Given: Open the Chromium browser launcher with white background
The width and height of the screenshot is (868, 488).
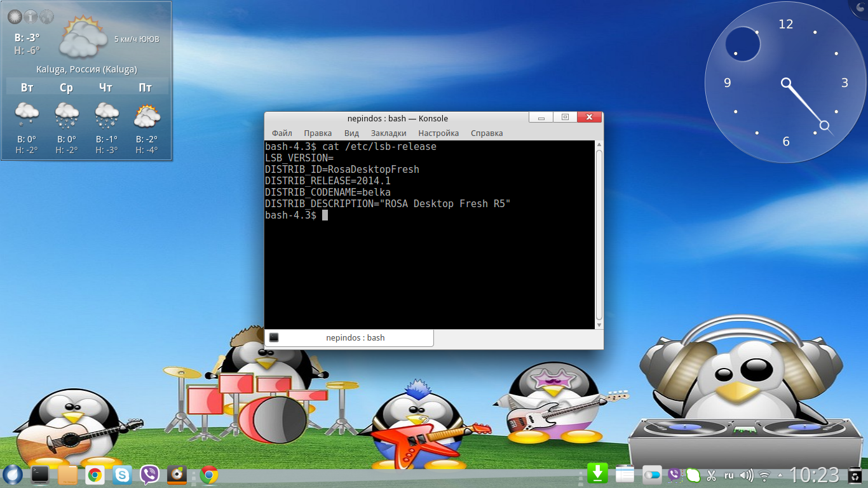Looking at the screenshot, I should pyautogui.click(x=95, y=475).
